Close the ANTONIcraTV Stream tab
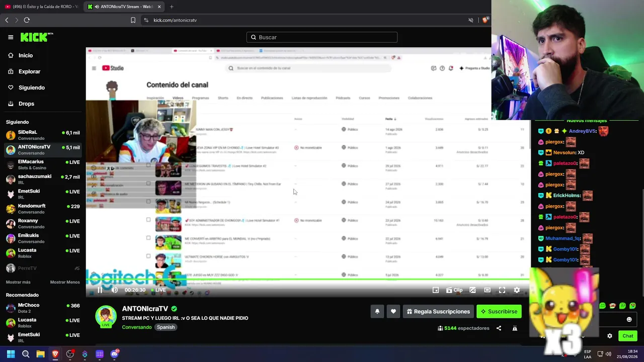This screenshot has height=362, width=644. (x=159, y=7)
